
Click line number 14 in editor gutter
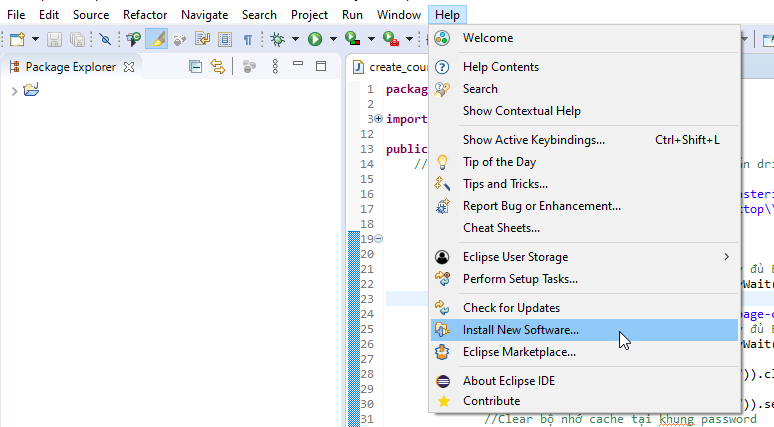pos(367,164)
